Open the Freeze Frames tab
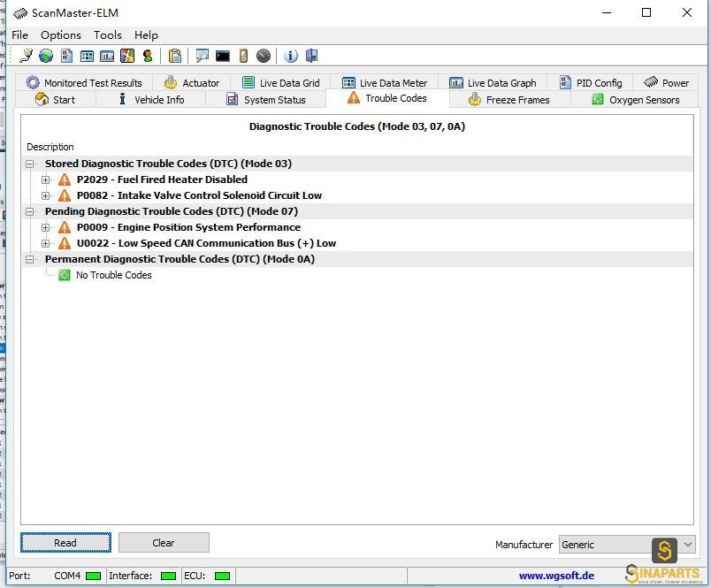 point(509,100)
